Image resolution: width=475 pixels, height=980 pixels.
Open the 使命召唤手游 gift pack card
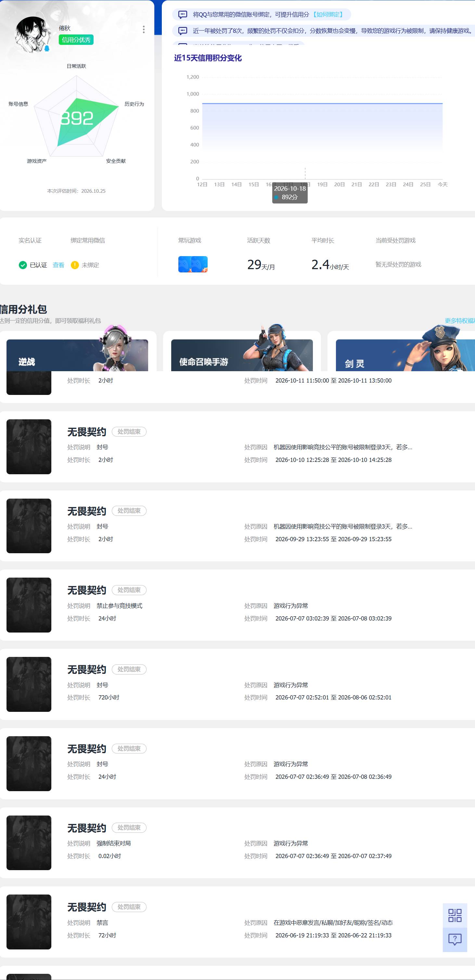242,355
